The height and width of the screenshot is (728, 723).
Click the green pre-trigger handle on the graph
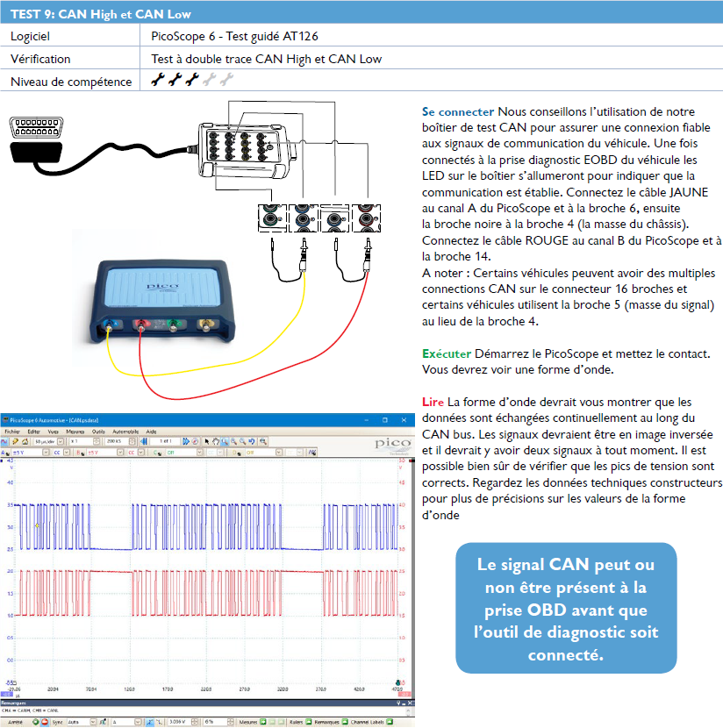[x=397, y=682]
